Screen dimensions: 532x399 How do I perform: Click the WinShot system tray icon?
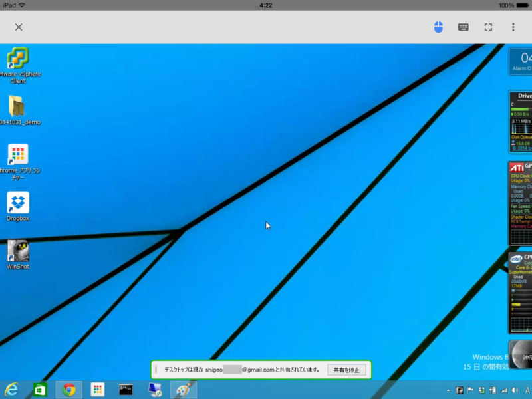[460, 390]
